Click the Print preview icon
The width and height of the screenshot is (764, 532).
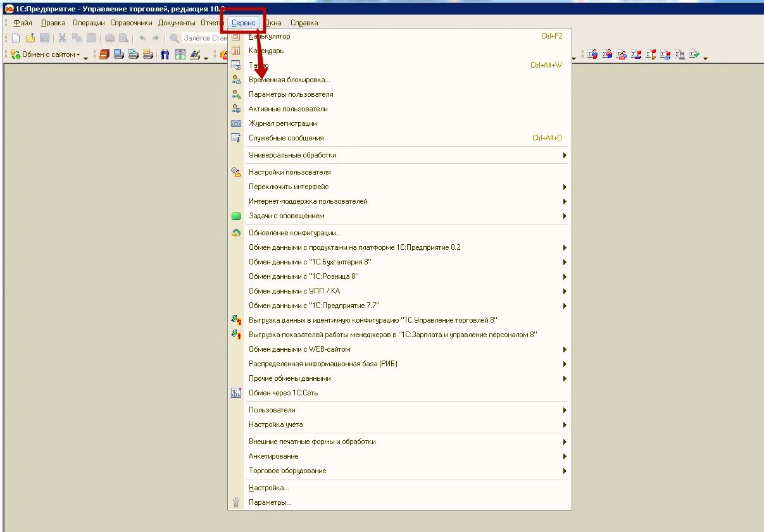pyautogui.click(x=123, y=38)
